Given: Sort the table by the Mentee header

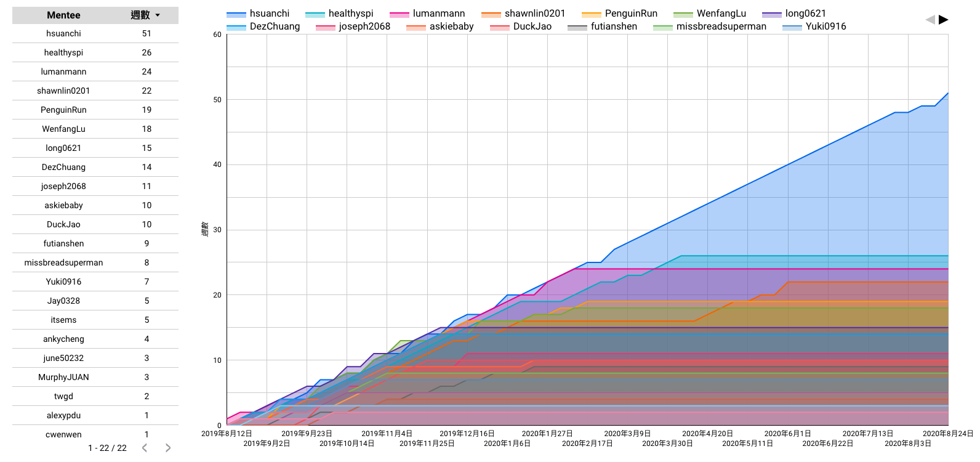Looking at the screenshot, I should [63, 15].
